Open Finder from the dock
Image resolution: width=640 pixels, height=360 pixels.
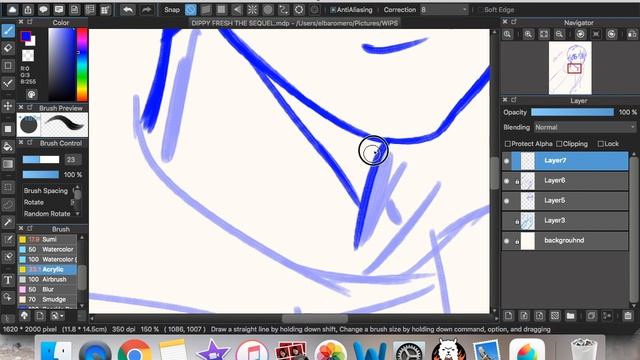pyautogui.click(x=56, y=351)
